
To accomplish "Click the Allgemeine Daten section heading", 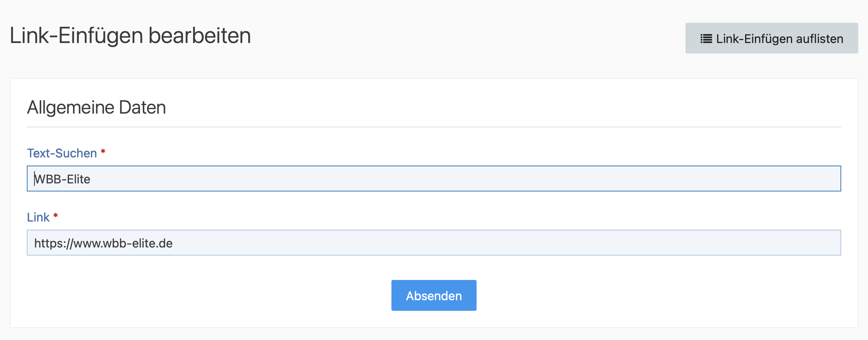I will (97, 108).
